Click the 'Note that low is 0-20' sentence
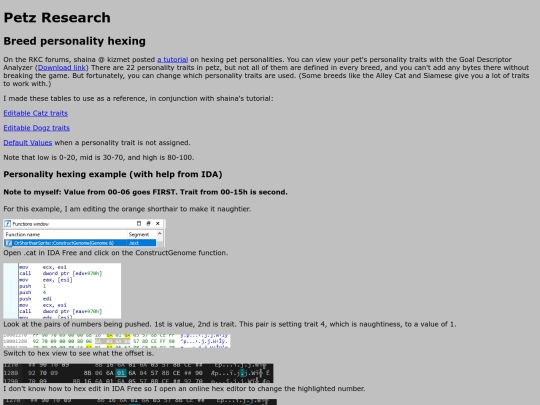This screenshot has height=405, width=540. click(x=98, y=157)
